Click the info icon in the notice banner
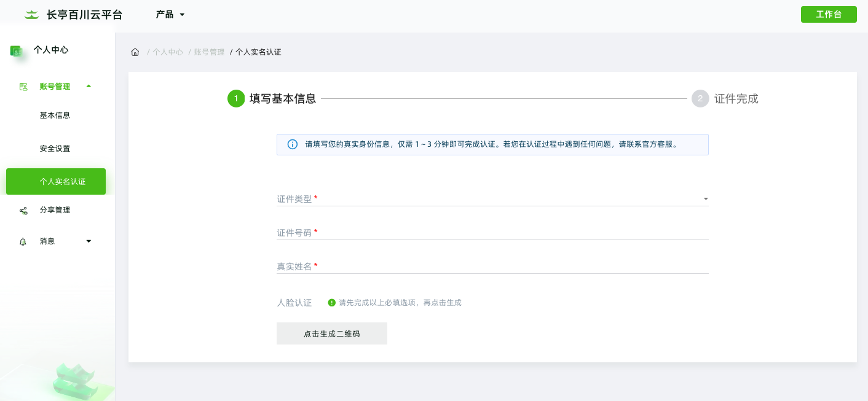Screen dimensions: 868x401 [293, 144]
